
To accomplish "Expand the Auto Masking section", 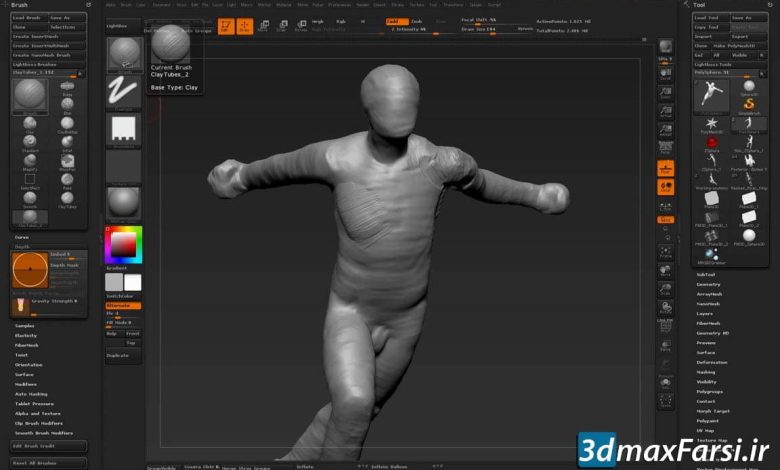I will coord(31,394).
